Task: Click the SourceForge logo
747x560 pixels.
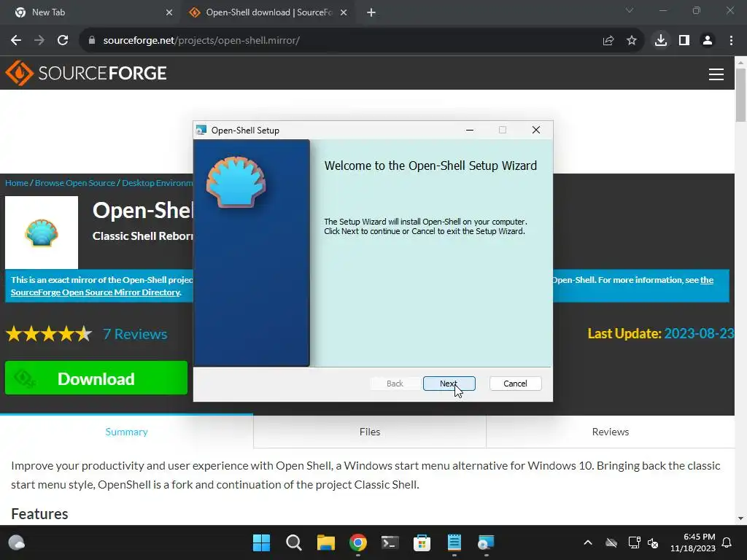Action: click(86, 73)
